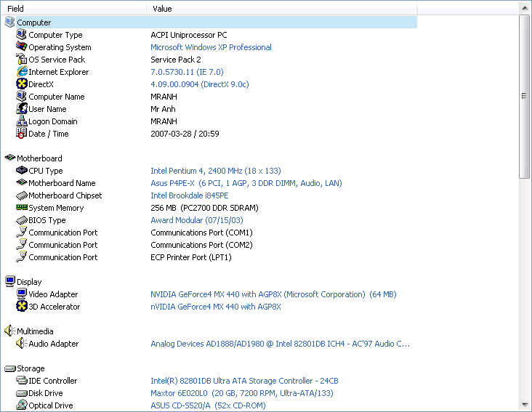Click the Optical Drive disc icon
The width and height of the screenshot is (532, 412).
point(22,405)
